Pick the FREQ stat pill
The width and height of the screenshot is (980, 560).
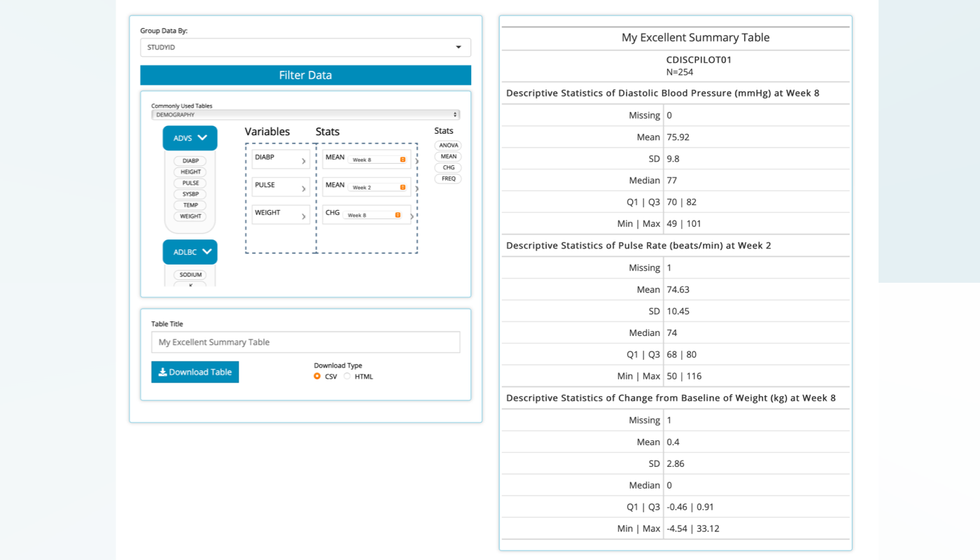coord(448,178)
